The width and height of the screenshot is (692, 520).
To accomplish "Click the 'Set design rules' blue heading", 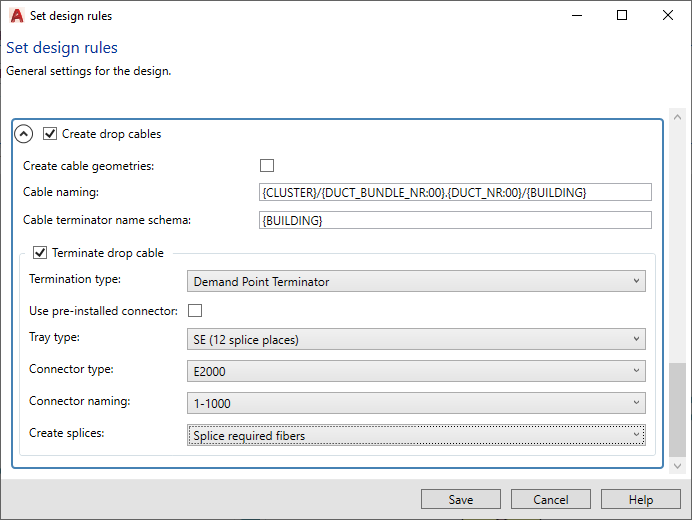I will click(x=62, y=48).
